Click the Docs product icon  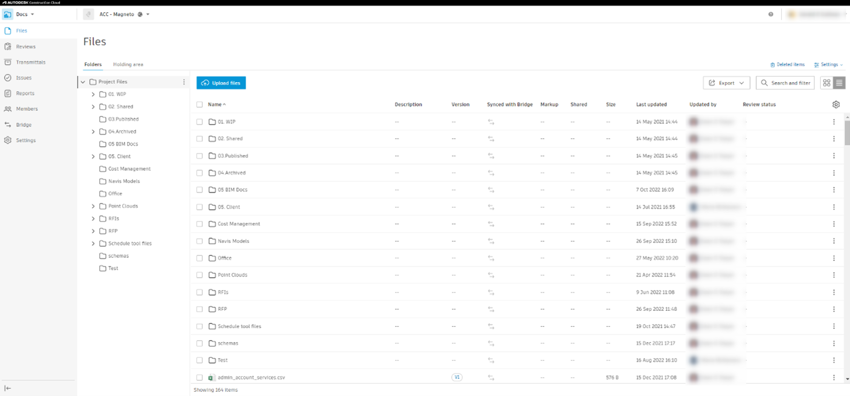[x=8, y=14]
